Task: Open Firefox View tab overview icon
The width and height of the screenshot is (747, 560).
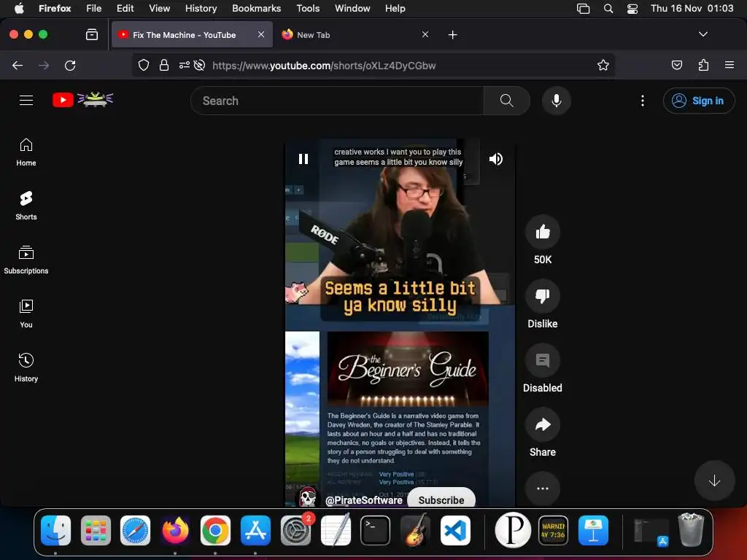Action: coord(92,34)
